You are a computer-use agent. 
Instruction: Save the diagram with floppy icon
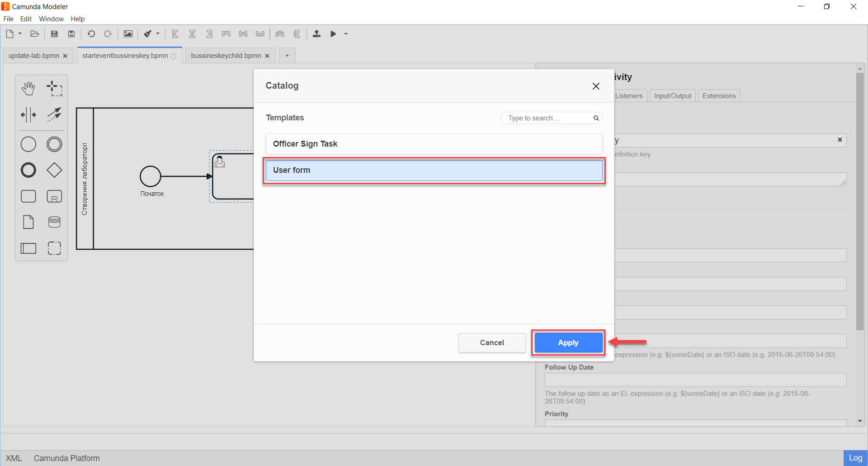54,34
